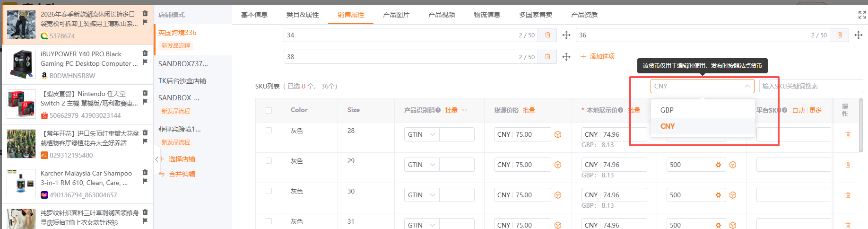Expand 产品识别码 batch dropdown arrow

pyautogui.click(x=464, y=110)
